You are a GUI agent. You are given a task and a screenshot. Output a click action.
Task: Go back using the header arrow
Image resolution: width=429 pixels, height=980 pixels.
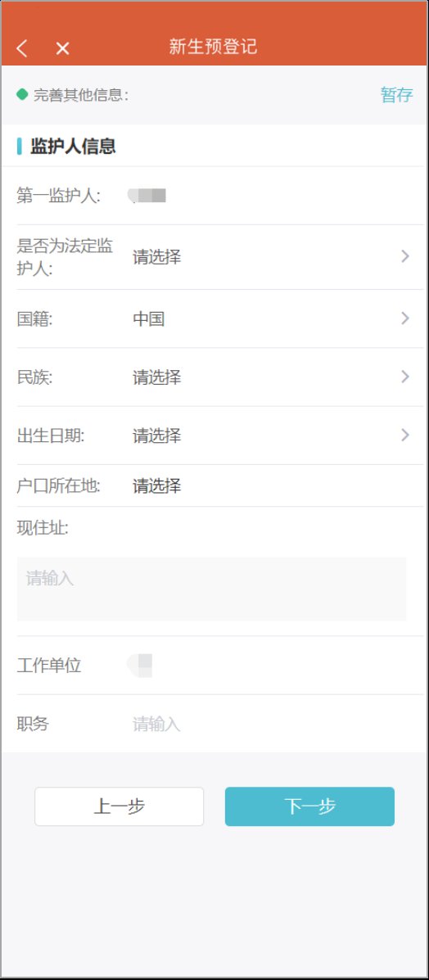[22, 48]
